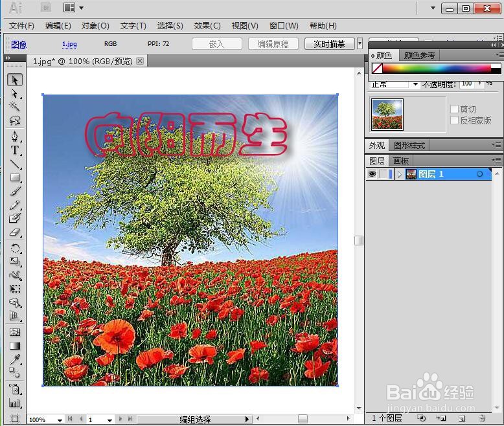Click the target circle of 图层 1
Viewport: 504px width, 426px height.
pyautogui.click(x=479, y=174)
